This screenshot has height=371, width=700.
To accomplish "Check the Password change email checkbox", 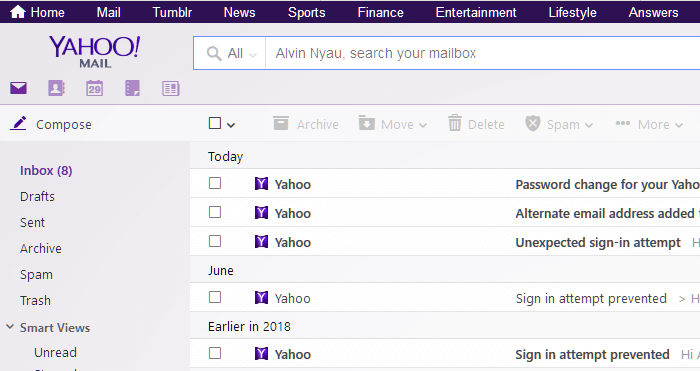I will pyautogui.click(x=215, y=183).
